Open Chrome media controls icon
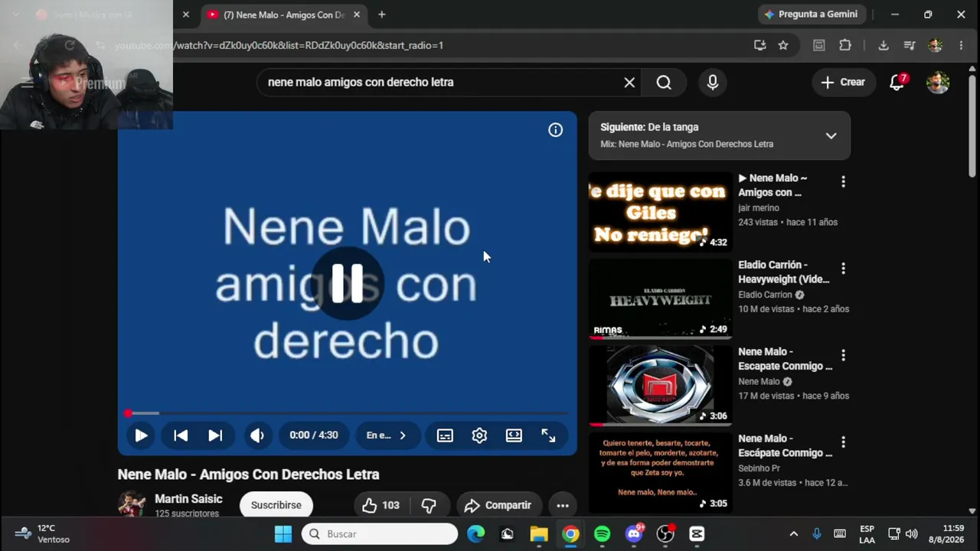 click(910, 45)
